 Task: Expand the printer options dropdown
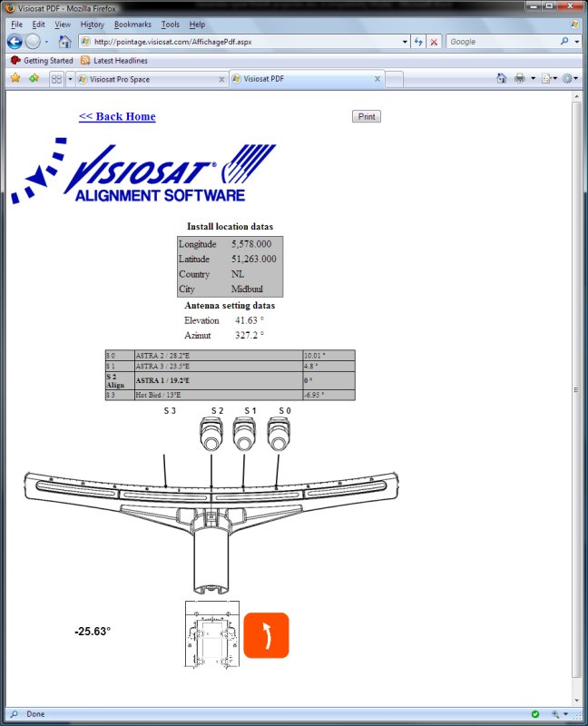[x=533, y=78]
